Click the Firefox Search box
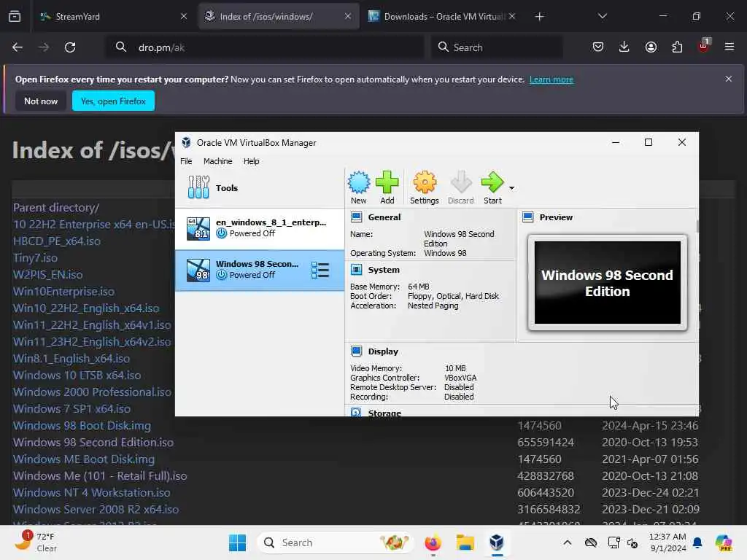 click(x=496, y=47)
